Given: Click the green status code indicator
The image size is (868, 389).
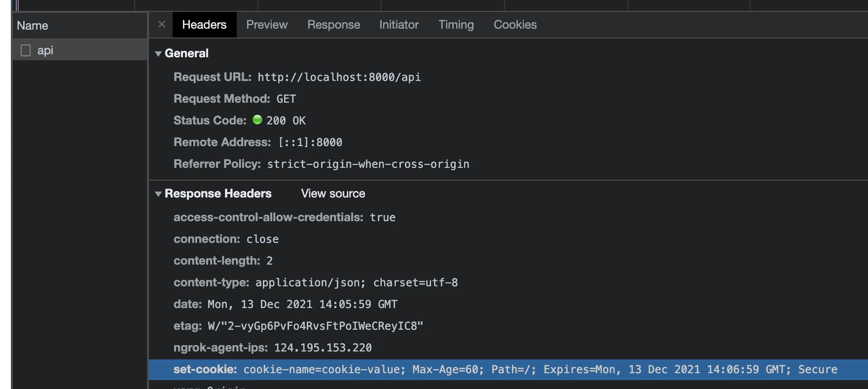Looking at the screenshot, I should [x=257, y=119].
